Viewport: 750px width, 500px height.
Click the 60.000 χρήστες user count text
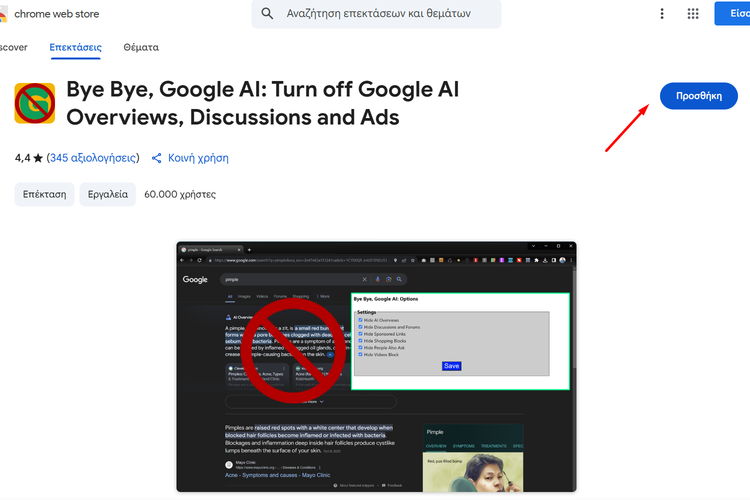click(x=180, y=194)
